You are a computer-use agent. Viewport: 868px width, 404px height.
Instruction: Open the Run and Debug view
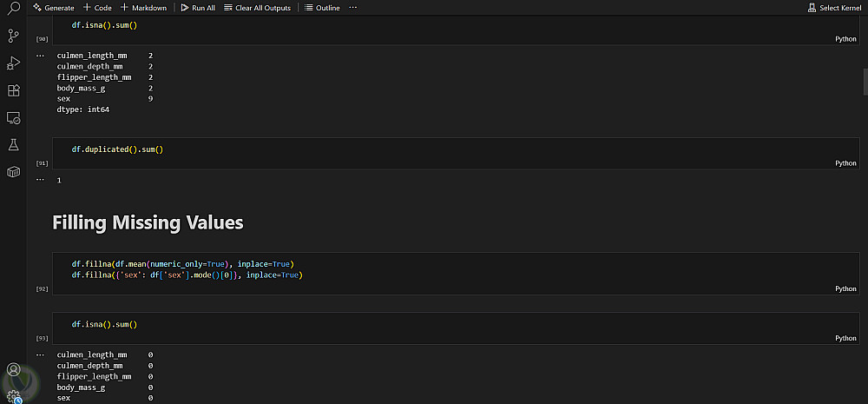(x=13, y=63)
